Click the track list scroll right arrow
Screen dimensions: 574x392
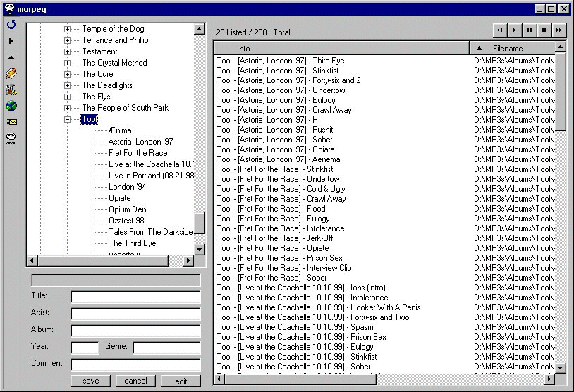(549, 379)
